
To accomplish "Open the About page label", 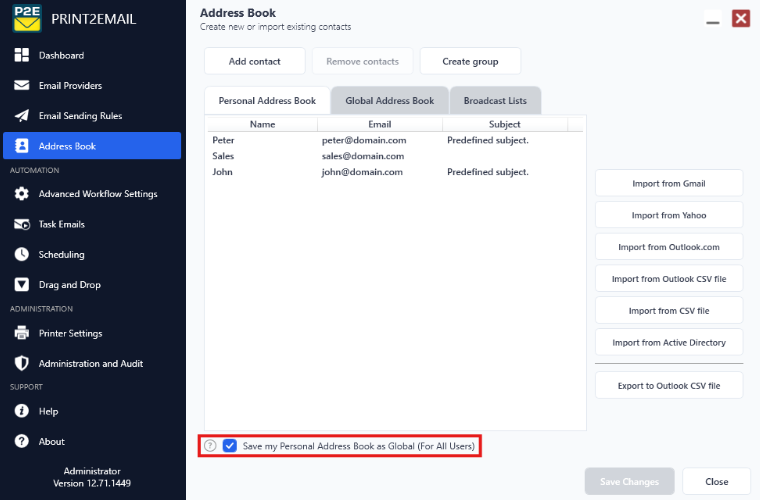I will 52,441.
